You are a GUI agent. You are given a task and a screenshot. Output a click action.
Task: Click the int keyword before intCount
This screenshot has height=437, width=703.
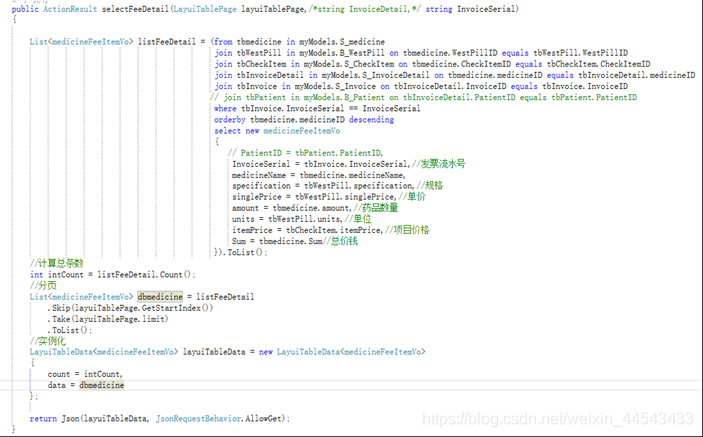tap(36, 275)
